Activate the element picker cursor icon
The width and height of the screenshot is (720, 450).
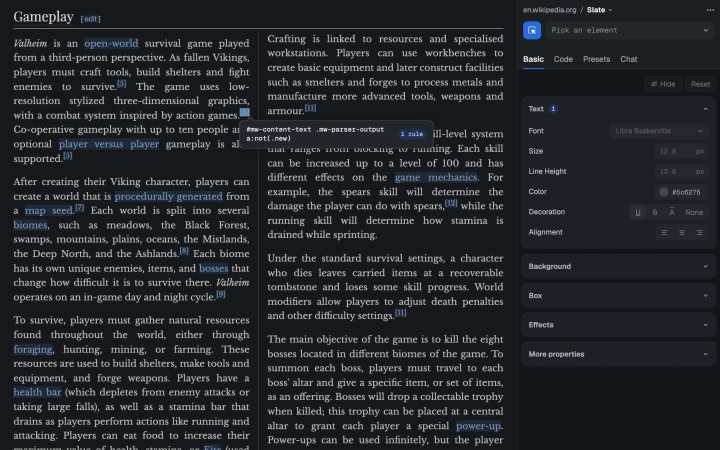point(532,30)
